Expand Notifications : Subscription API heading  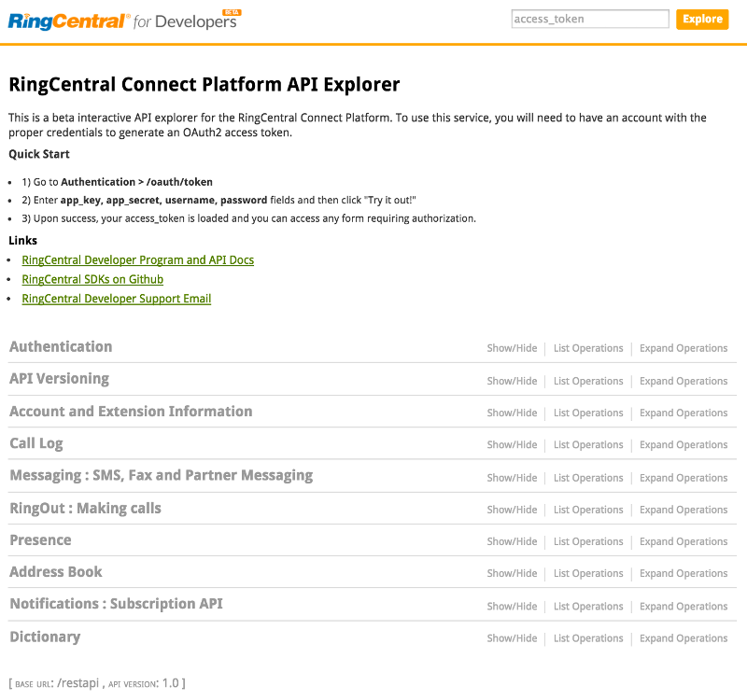(x=116, y=604)
